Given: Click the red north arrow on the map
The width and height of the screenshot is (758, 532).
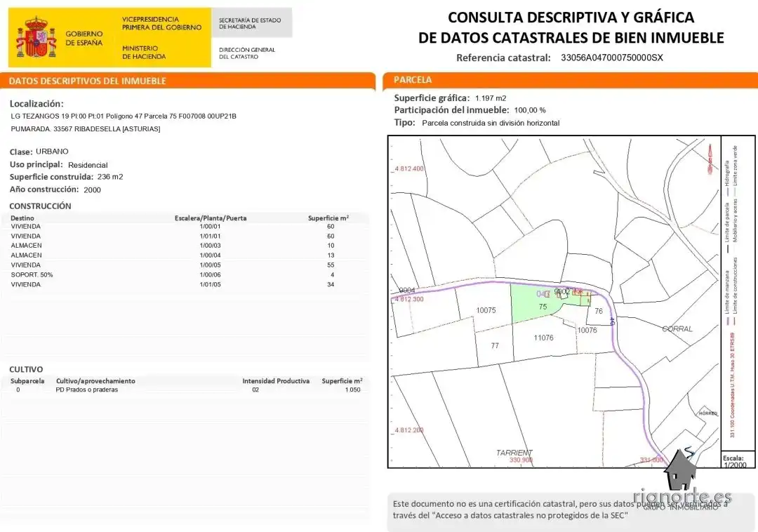Looking at the screenshot, I should click(710, 159).
